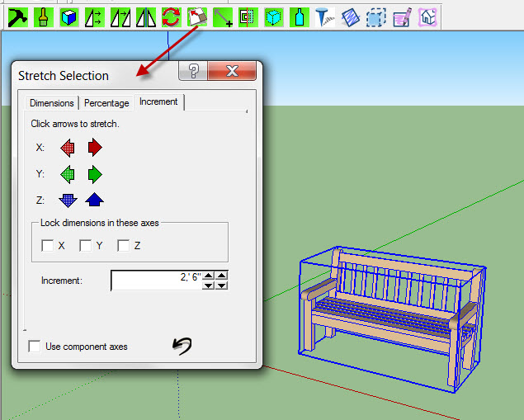Increase increment with left up spinner arrow
Viewport: 524px width, 420px height.
point(209,276)
